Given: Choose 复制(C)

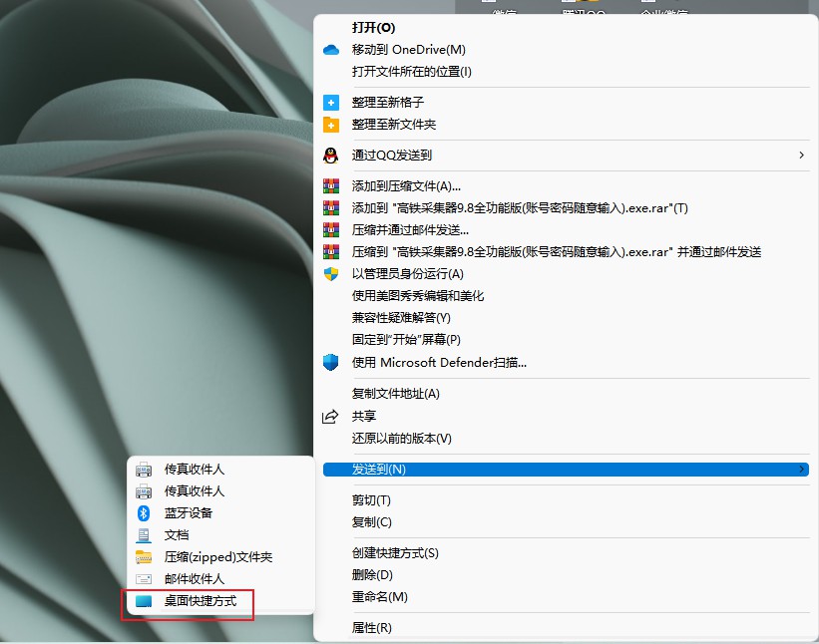Looking at the screenshot, I should click(371, 522).
